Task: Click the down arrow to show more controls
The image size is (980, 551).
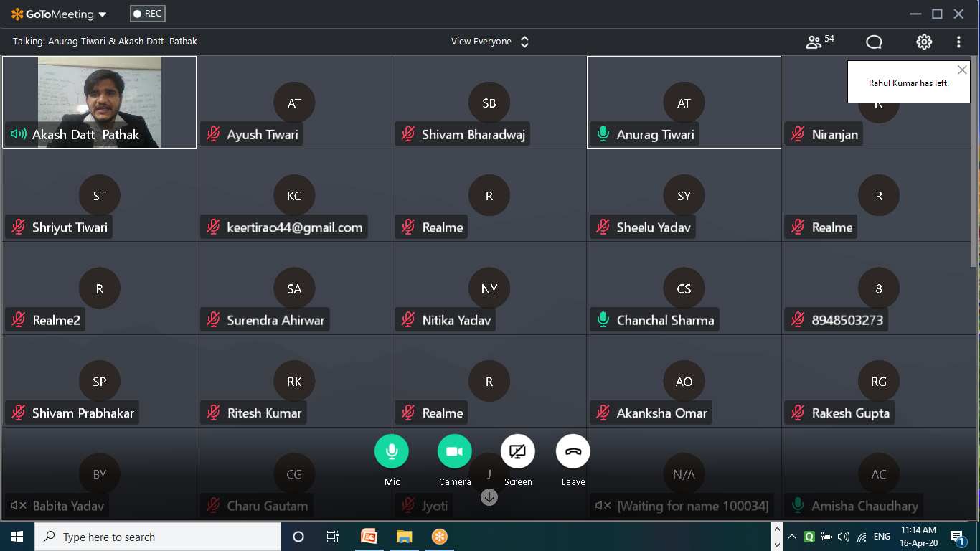Action: pos(489,496)
